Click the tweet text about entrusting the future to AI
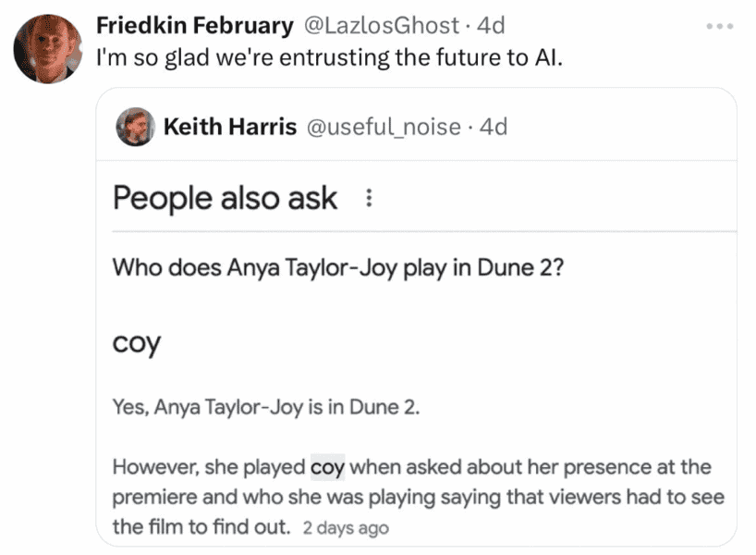The image size is (756, 555). click(x=330, y=58)
